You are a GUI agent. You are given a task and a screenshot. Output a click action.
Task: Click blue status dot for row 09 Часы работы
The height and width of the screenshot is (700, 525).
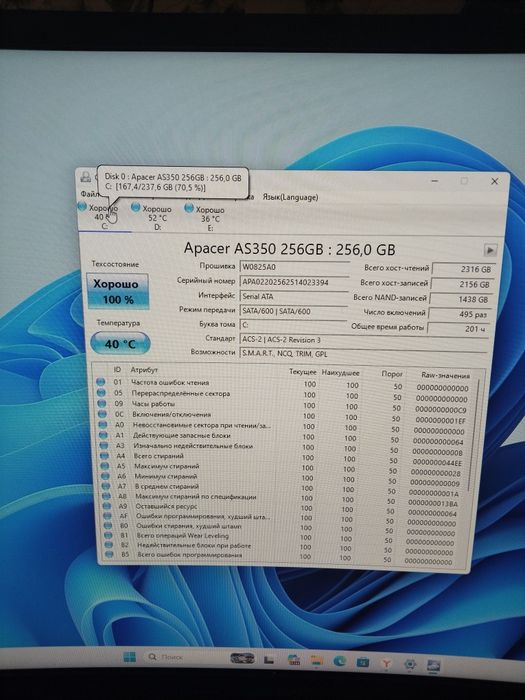click(101, 403)
